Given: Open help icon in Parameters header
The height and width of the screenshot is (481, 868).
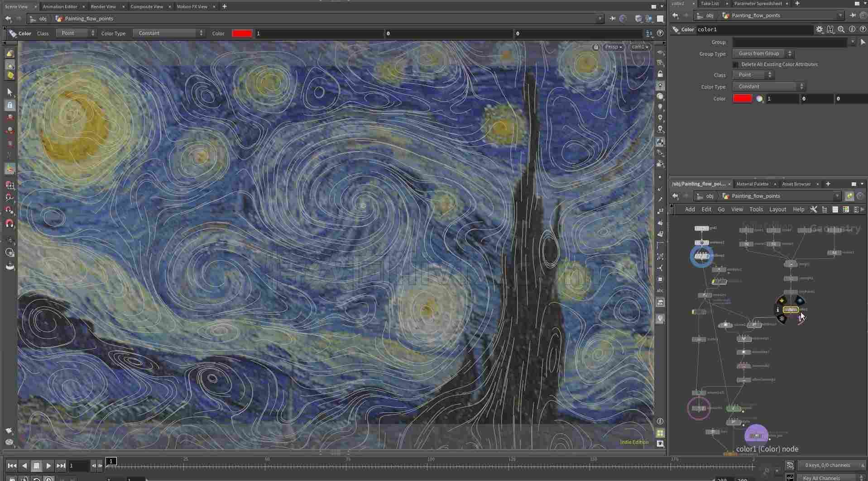Looking at the screenshot, I should 863,29.
